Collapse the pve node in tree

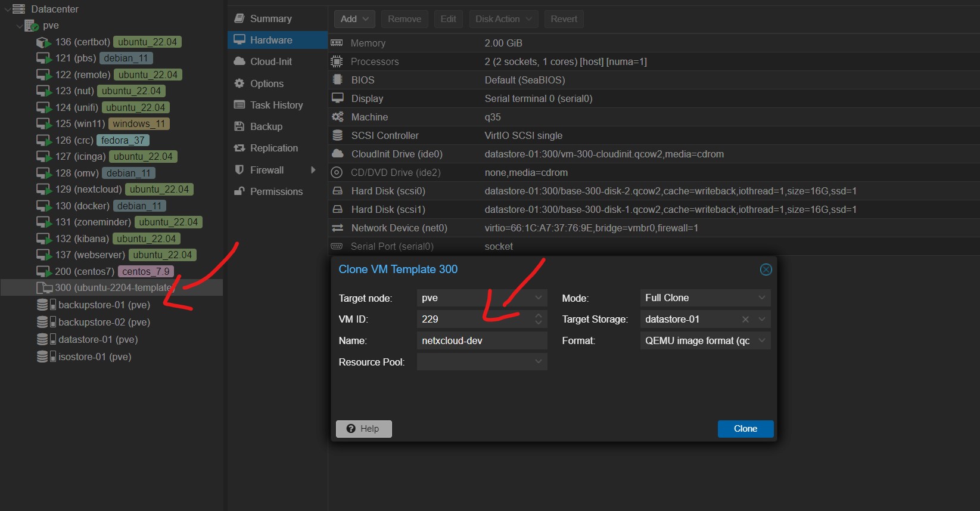point(20,26)
